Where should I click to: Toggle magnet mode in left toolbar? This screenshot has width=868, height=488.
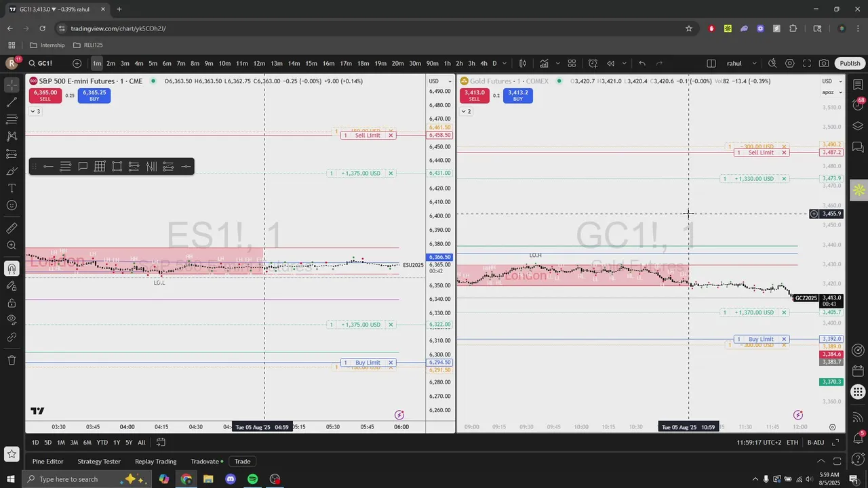coord(12,268)
